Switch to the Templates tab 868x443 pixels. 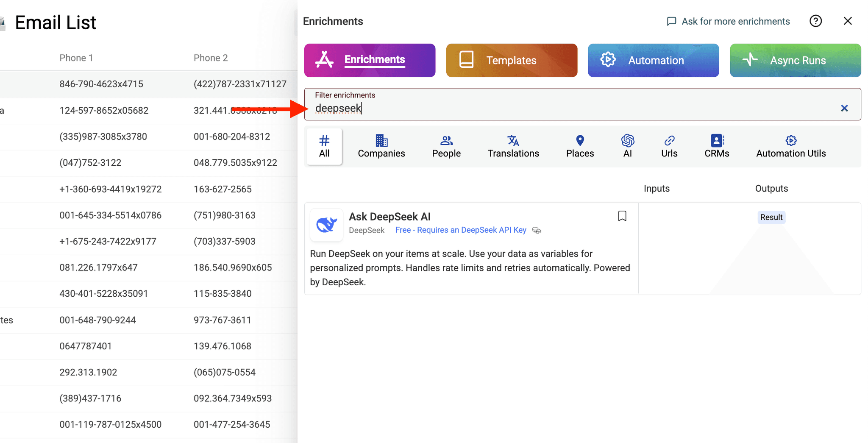(x=511, y=60)
